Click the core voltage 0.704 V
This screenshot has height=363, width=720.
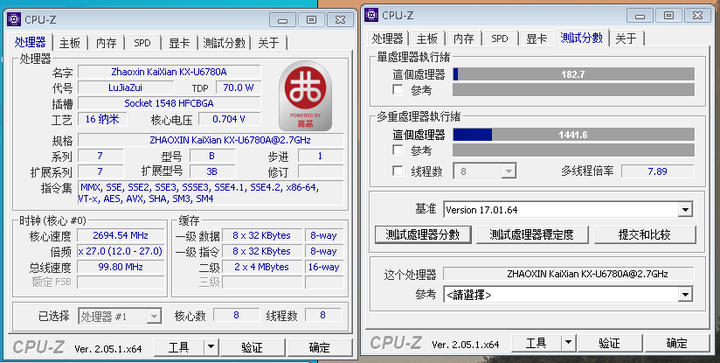229,119
